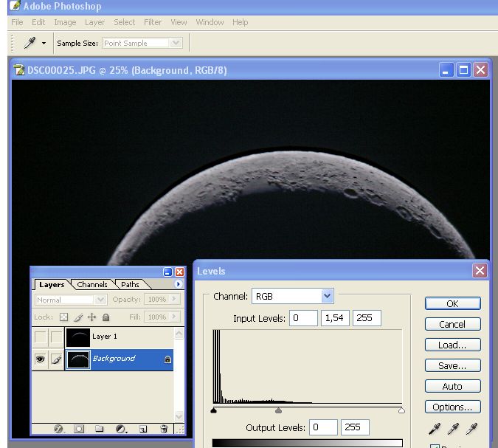Screen dimensions: 498x448
Task: Select the Background layer thumbnail
Action: click(78, 359)
